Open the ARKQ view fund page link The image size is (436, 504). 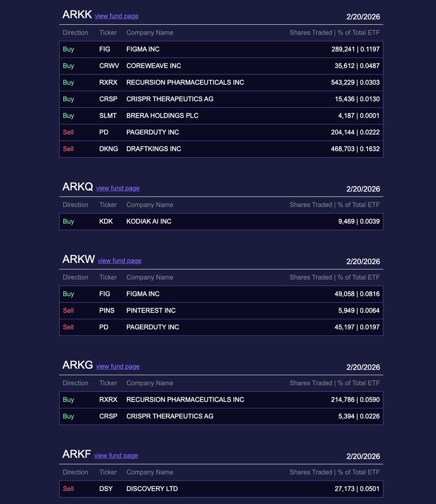(118, 188)
